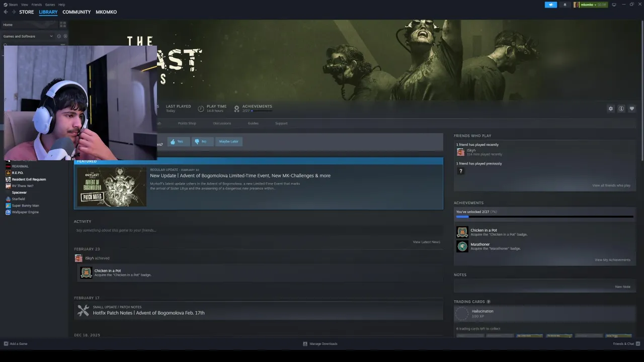This screenshot has width=644, height=362.
Task: Click the recent activity clock filter icon
Action: (x=59, y=36)
